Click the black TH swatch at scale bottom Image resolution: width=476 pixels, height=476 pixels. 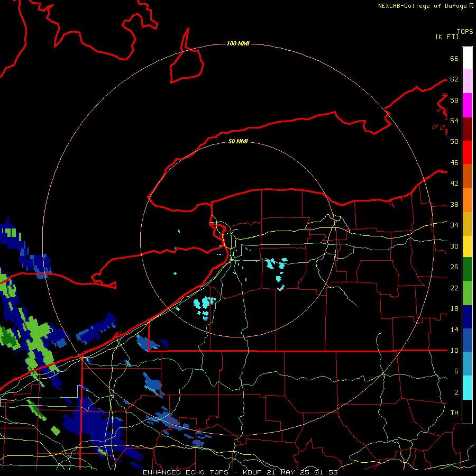[467, 411]
